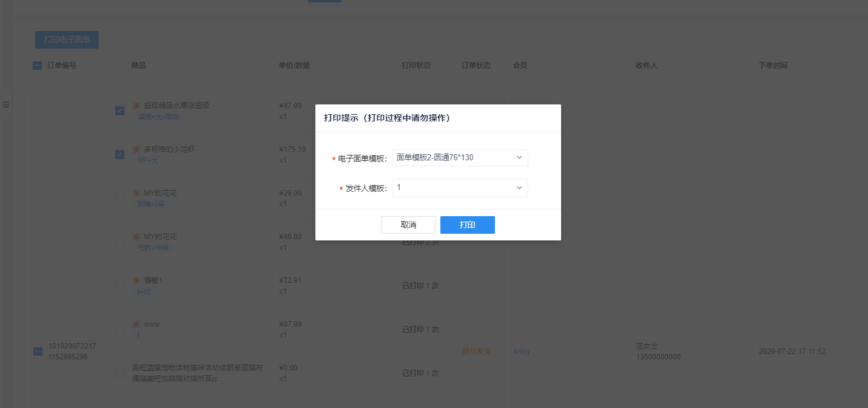Click the 打印 confirm button in dialog
Viewport: 868px width, 408px height.
pyautogui.click(x=467, y=225)
